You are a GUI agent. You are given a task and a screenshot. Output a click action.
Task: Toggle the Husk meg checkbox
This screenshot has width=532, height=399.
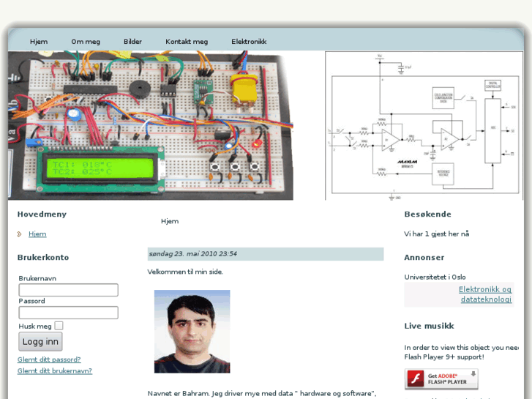(x=59, y=326)
